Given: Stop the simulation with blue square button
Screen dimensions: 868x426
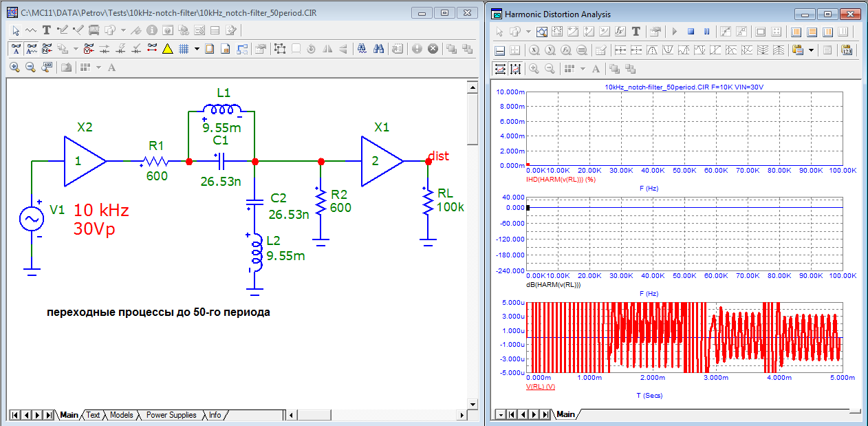Looking at the screenshot, I should click(690, 32).
